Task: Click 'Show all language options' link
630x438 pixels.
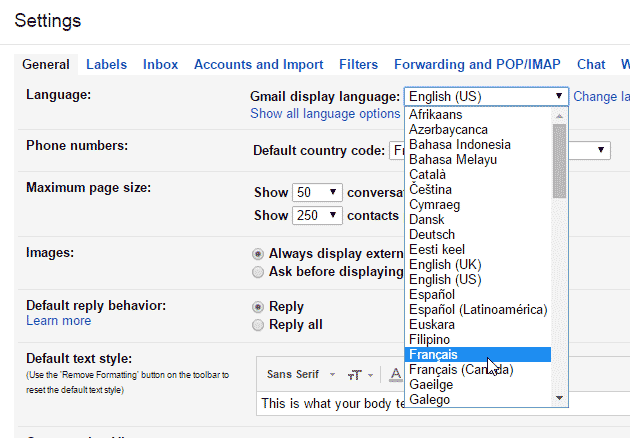Action: [x=325, y=114]
